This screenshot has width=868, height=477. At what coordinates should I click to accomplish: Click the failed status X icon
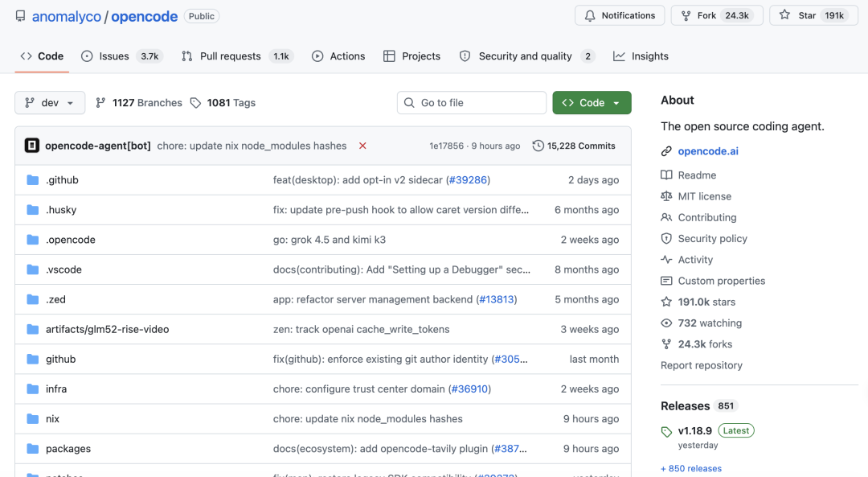pyautogui.click(x=362, y=146)
